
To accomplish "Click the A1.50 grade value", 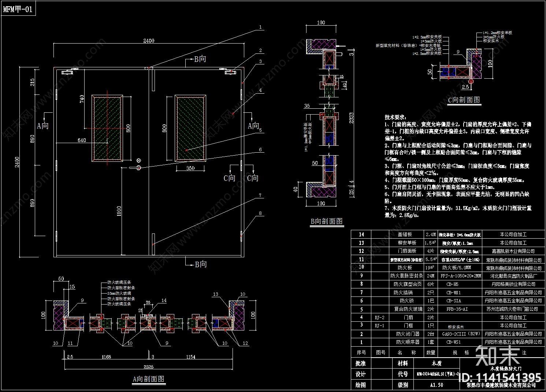I will tap(436, 385).
